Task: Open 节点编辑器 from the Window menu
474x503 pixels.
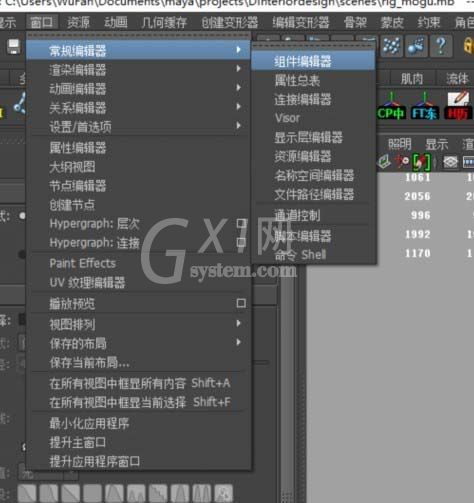Action: 138,186
